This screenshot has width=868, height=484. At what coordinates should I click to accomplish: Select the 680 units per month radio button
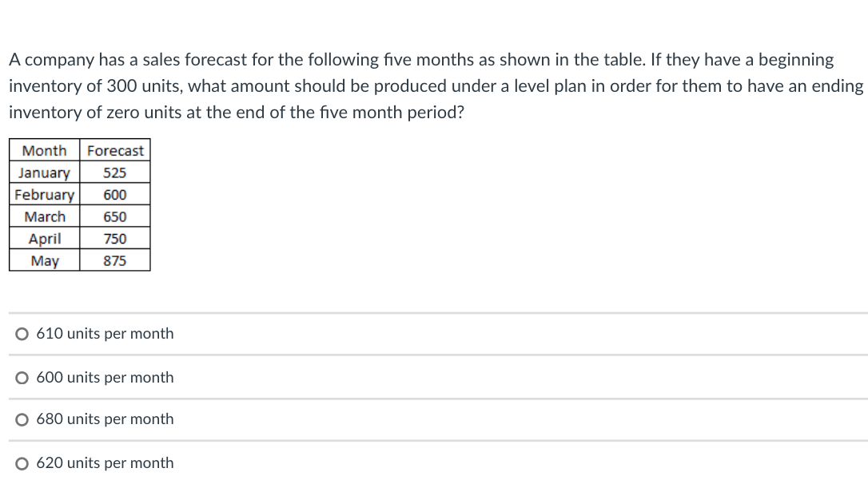point(22,419)
